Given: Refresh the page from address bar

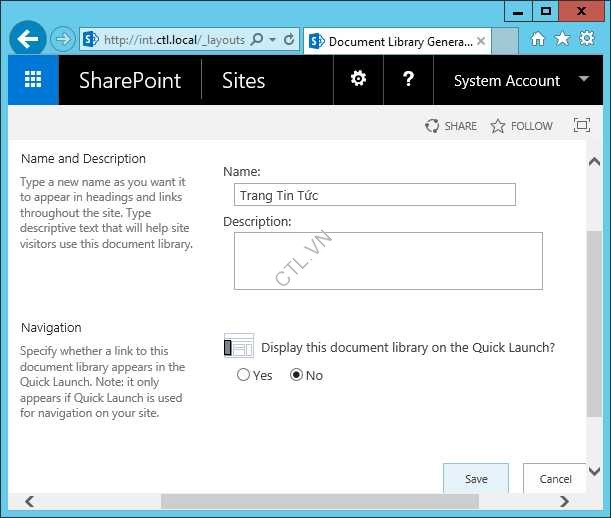Looking at the screenshot, I should click(289, 40).
